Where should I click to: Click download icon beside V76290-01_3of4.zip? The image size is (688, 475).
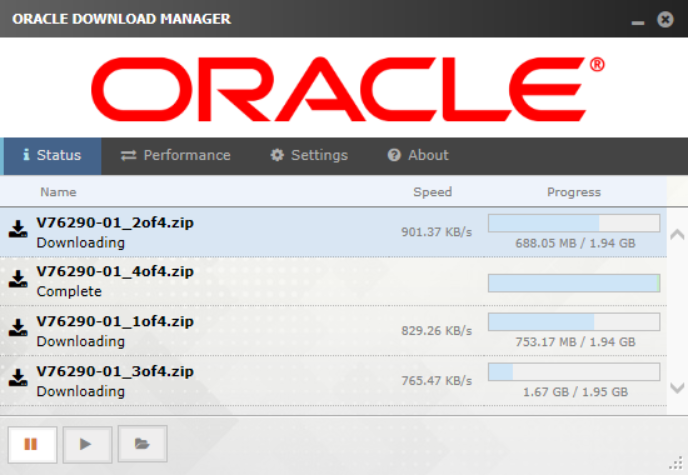coord(18,378)
